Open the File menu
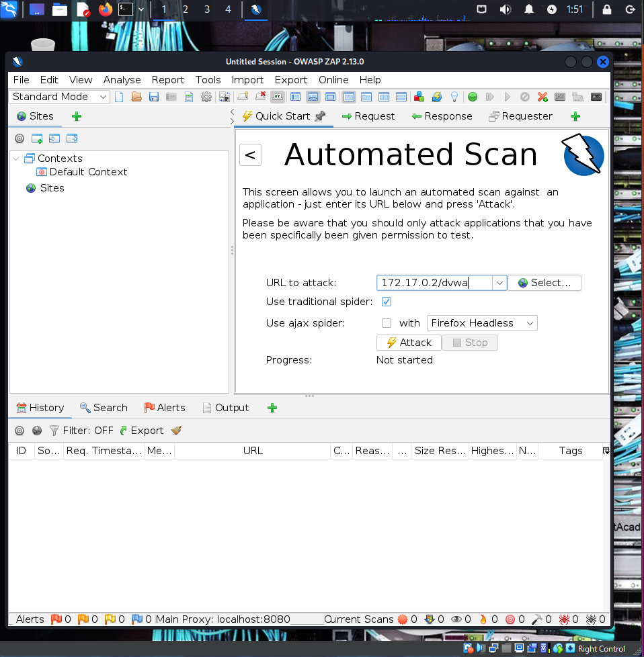The width and height of the screenshot is (644, 657). point(21,80)
